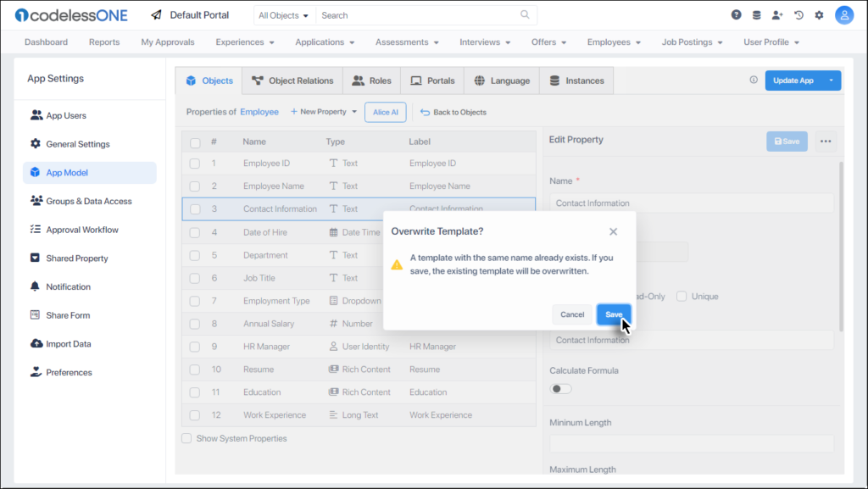Expand the Interviews menu

point(485,42)
